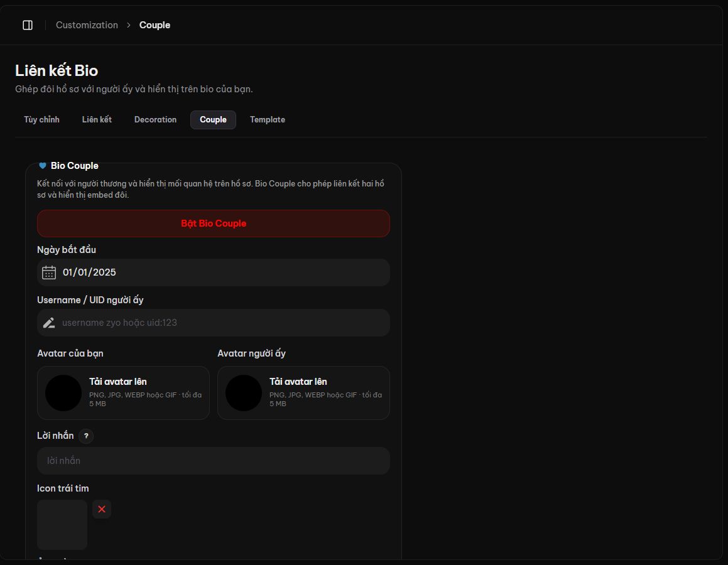This screenshot has width=728, height=565.
Task: Focus the Lời nhắn message input
Action: pyautogui.click(x=214, y=461)
